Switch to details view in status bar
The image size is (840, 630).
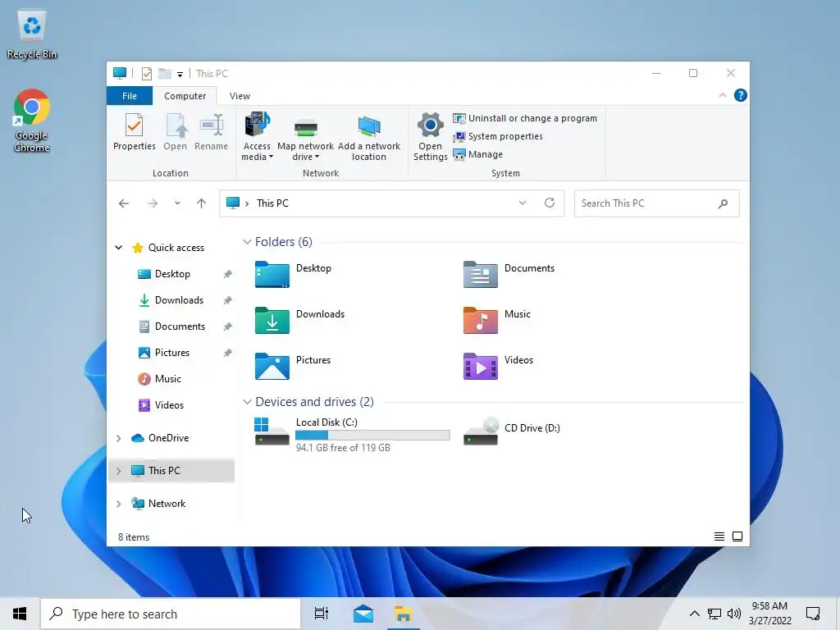(719, 536)
